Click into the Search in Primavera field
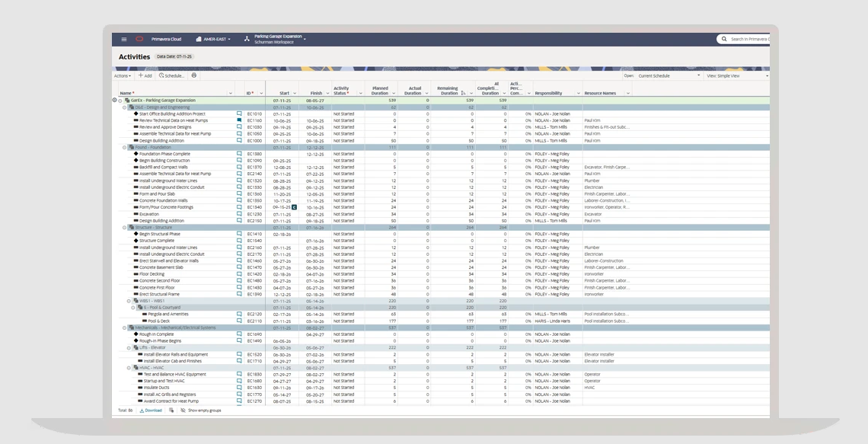The width and height of the screenshot is (868, 444). (749, 40)
